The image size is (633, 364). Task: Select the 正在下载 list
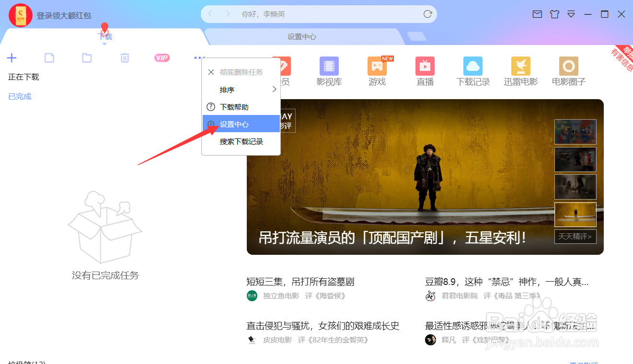[x=23, y=77]
